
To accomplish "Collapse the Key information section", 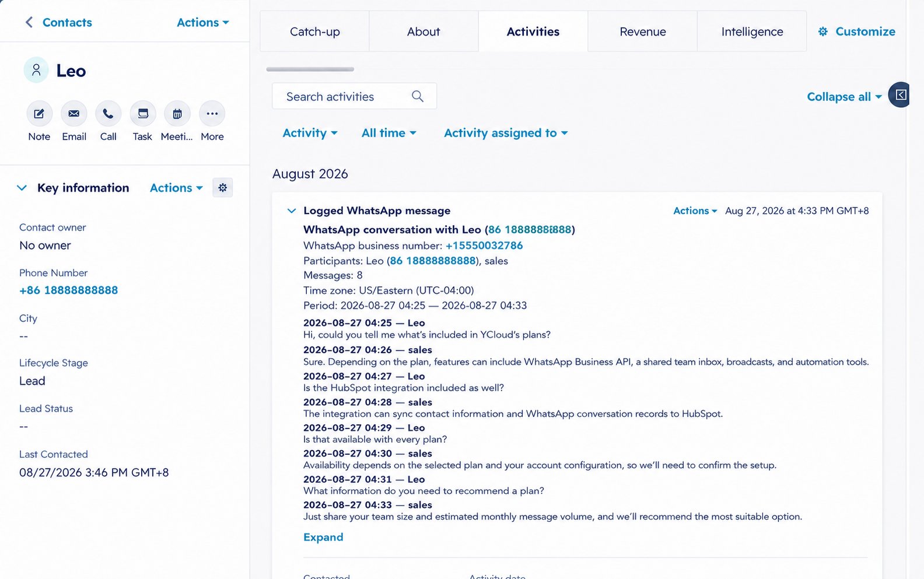I will pyautogui.click(x=22, y=188).
